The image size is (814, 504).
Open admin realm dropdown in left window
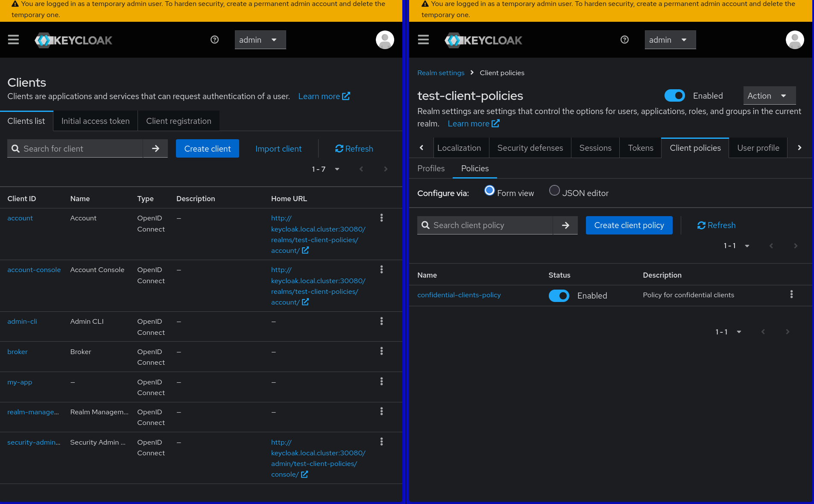pyautogui.click(x=260, y=40)
